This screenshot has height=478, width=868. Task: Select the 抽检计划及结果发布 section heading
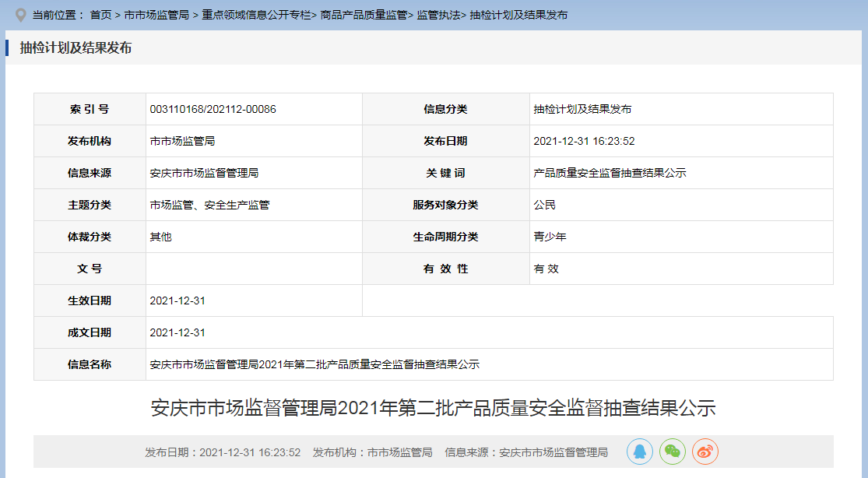[x=76, y=47]
